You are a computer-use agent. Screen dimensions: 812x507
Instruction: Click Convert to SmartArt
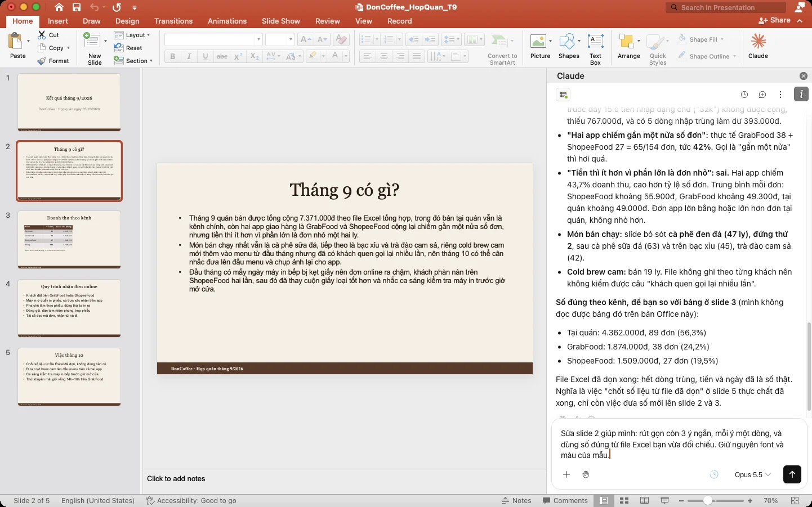[x=502, y=50]
